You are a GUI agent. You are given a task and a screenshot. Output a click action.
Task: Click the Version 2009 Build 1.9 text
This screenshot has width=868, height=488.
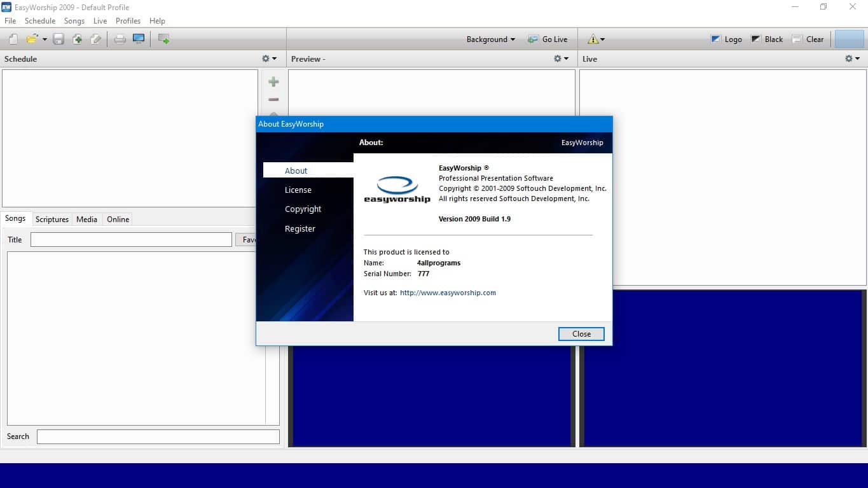click(x=474, y=219)
